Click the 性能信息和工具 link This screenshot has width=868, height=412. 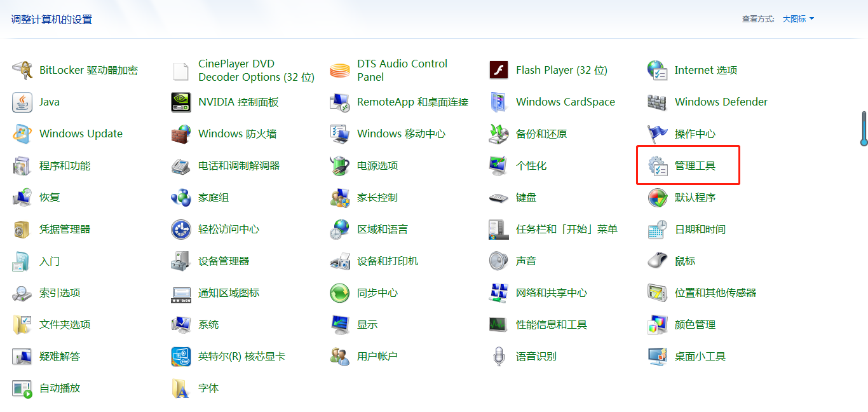pyautogui.click(x=552, y=324)
